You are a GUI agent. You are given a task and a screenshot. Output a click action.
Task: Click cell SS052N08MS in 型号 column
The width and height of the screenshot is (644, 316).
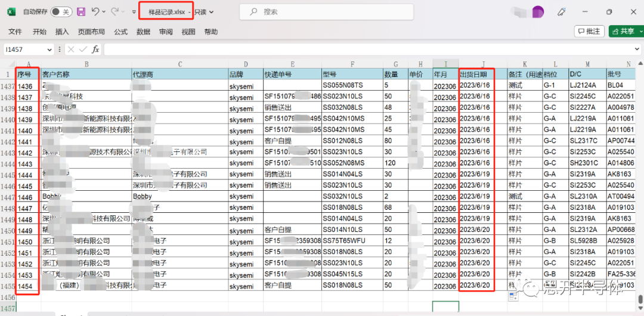pyautogui.click(x=352, y=163)
